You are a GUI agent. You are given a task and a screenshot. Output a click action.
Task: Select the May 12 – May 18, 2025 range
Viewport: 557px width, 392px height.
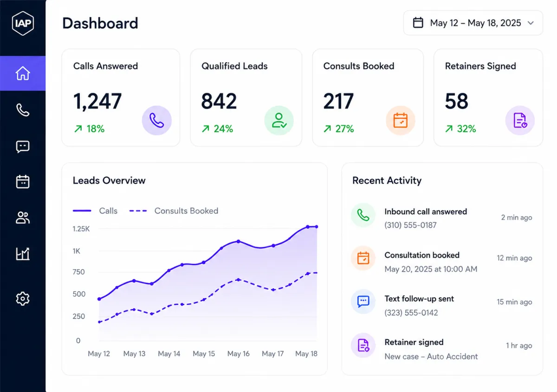[473, 23]
